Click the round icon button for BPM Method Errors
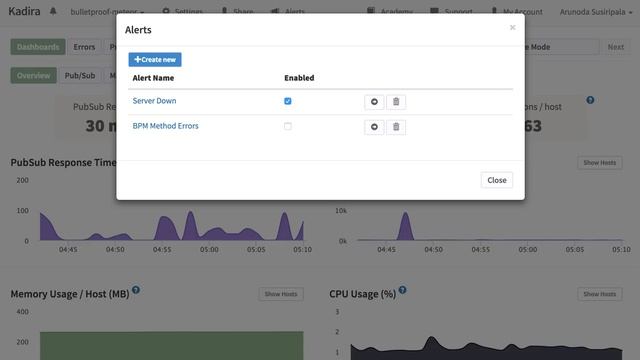This screenshot has width=640, height=360. coord(374,127)
